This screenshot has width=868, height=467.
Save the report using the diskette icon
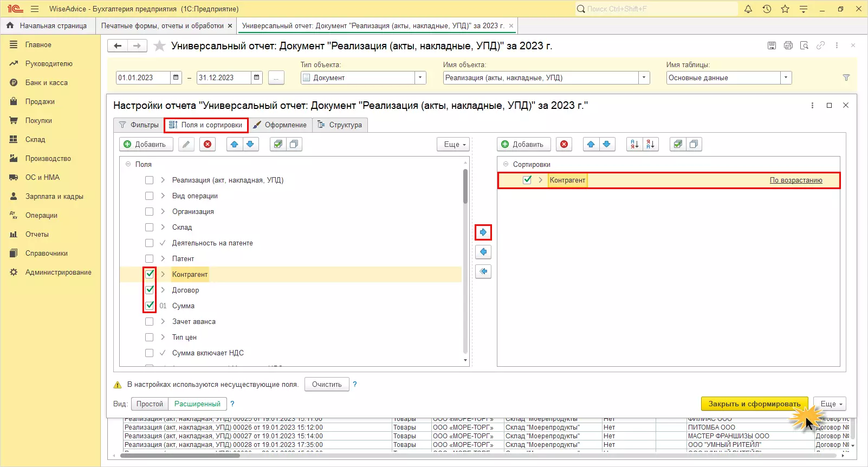click(x=772, y=46)
